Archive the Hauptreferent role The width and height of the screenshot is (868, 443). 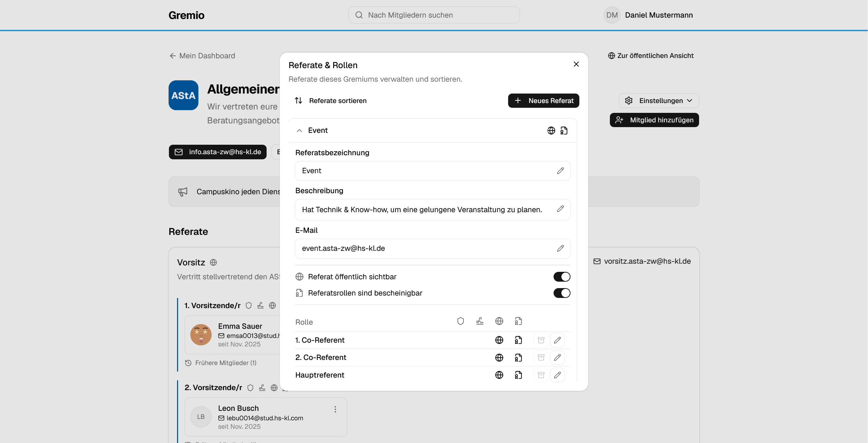(541, 375)
